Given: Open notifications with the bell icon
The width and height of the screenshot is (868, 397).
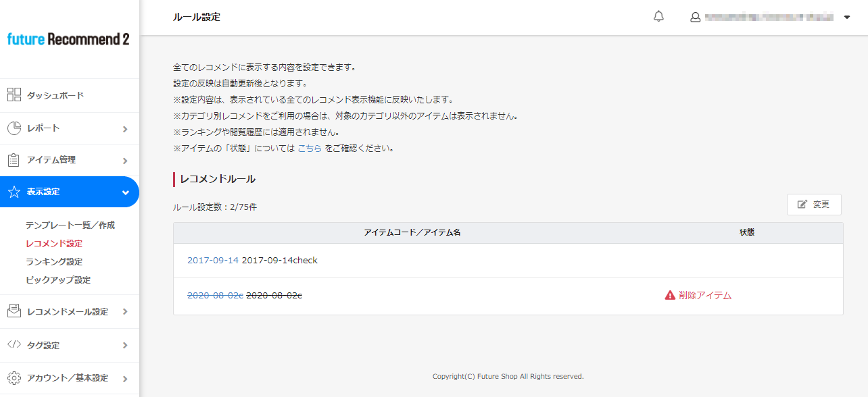Looking at the screenshot, I should click(x=659, y=17).
